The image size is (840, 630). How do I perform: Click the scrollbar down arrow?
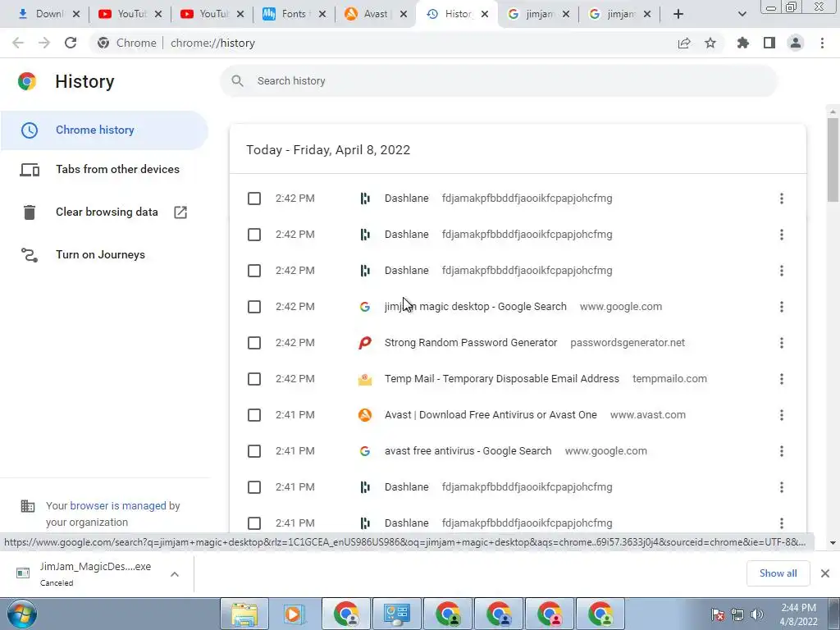pyautogui.click(x=833, y=543)
